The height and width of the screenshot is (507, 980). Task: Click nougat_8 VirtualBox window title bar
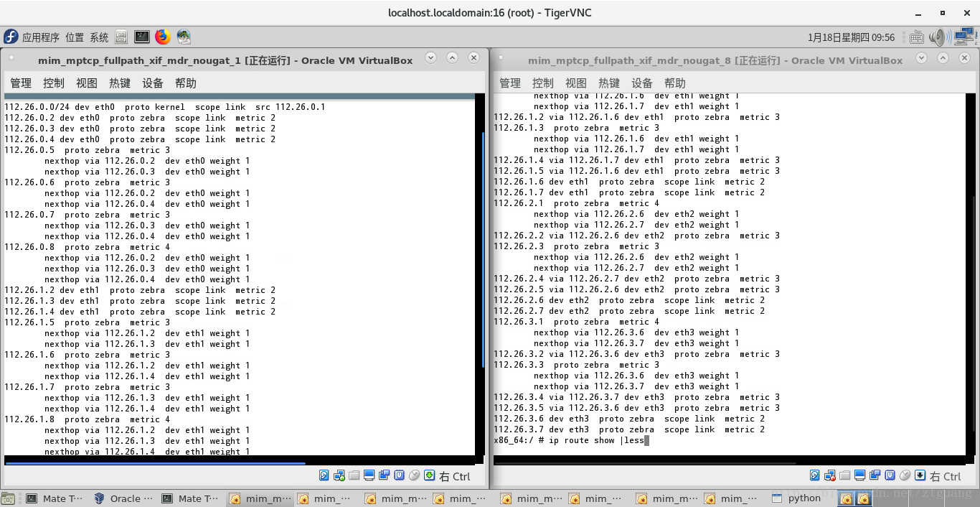[x=733, y=60]
